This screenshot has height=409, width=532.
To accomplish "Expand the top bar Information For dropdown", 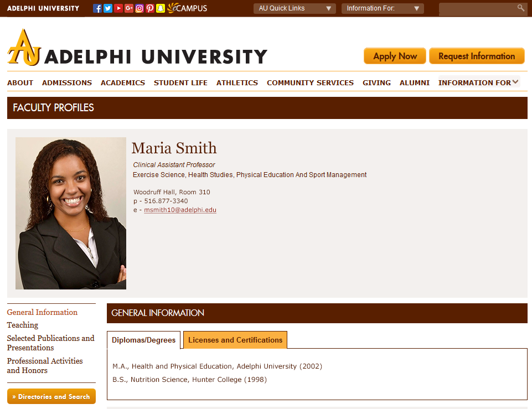I will tap(383, 8).
